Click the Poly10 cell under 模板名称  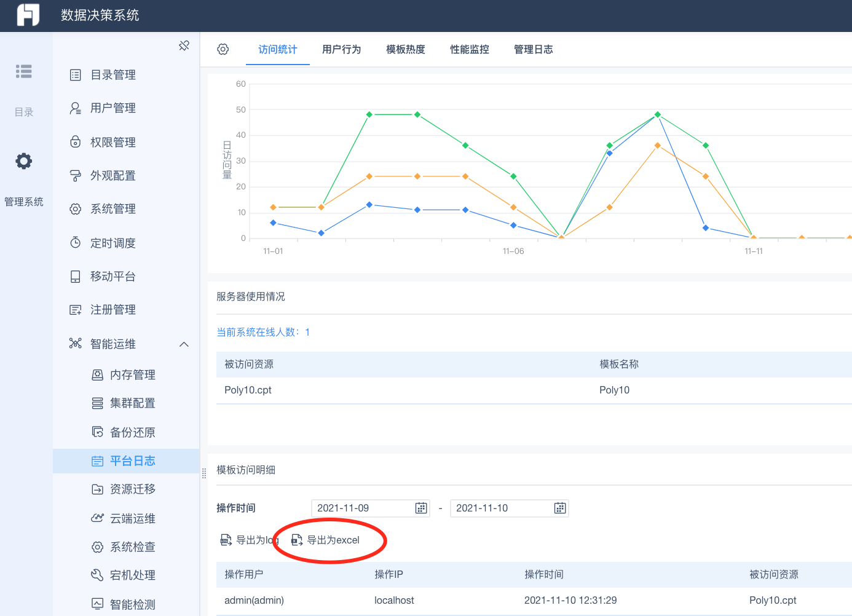point(614,390)
